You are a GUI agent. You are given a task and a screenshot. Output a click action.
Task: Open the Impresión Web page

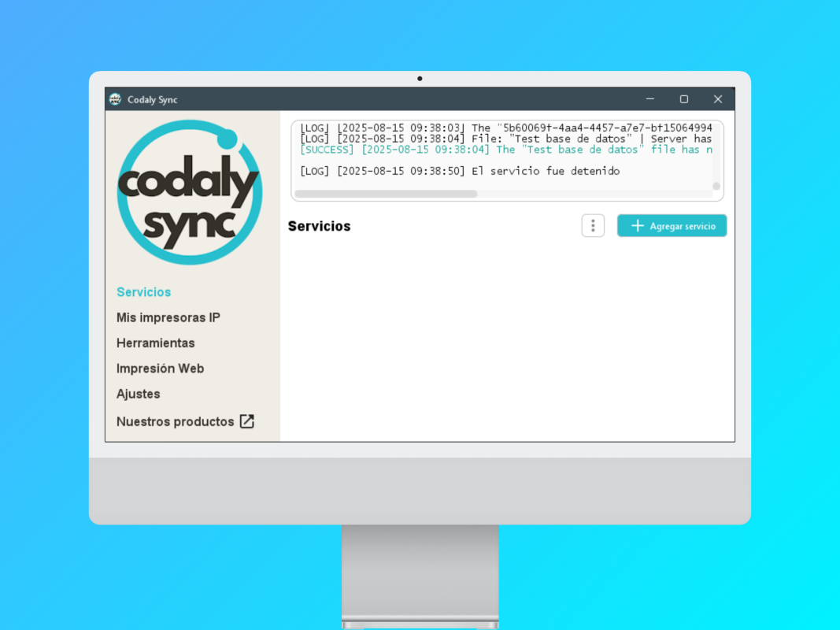[x=160, y=368]
